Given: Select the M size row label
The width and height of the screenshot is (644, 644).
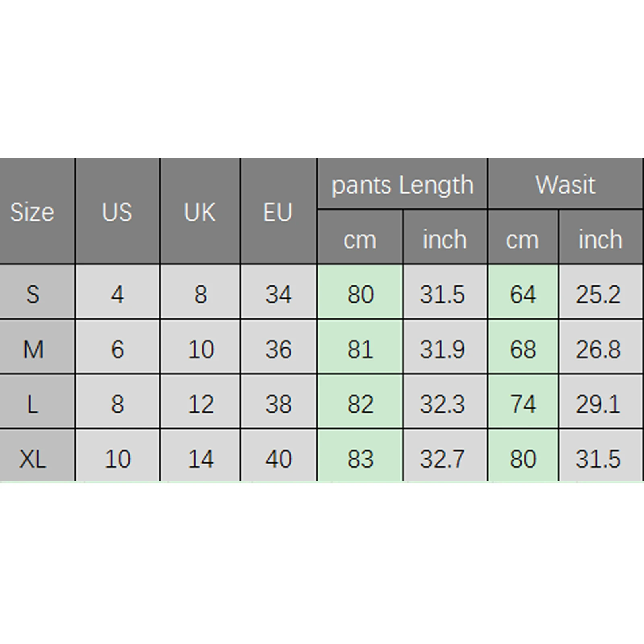Looking at the screenshot, I should point(37,347).
